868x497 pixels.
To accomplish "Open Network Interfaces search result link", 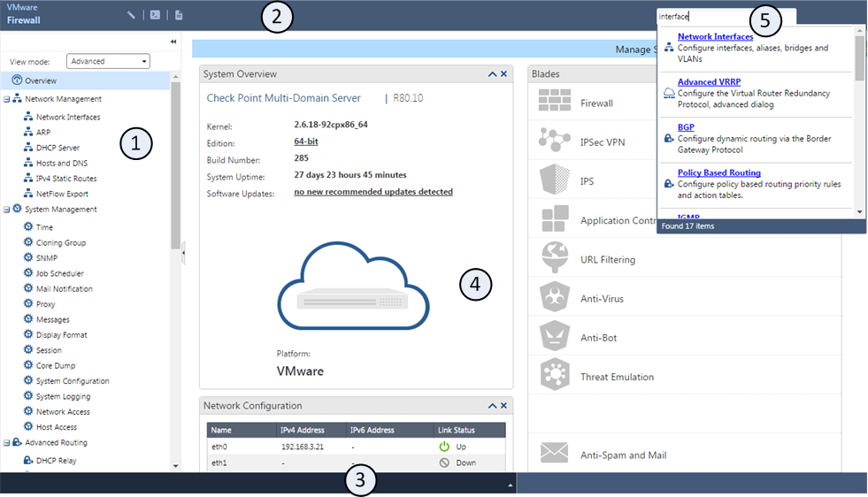I will [x=715, y=36].
